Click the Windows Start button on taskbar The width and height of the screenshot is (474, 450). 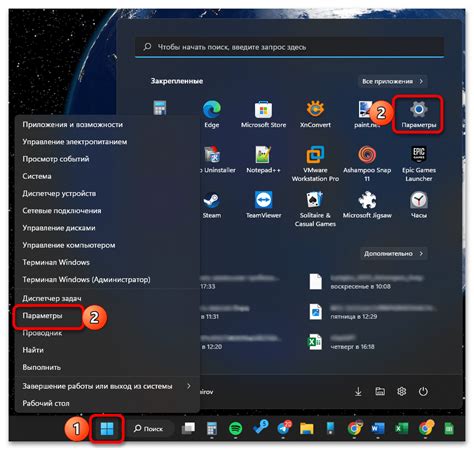click(x=107, y=428)
